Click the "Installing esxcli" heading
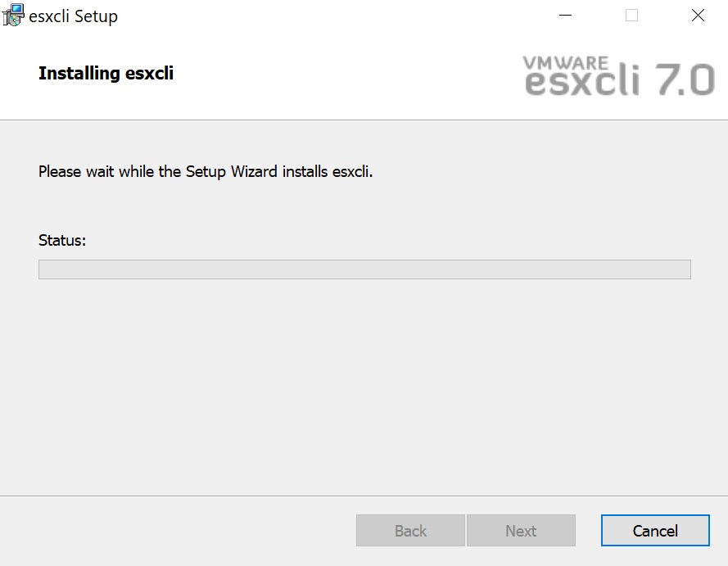 pyautogui.click(x=106, y=74)
